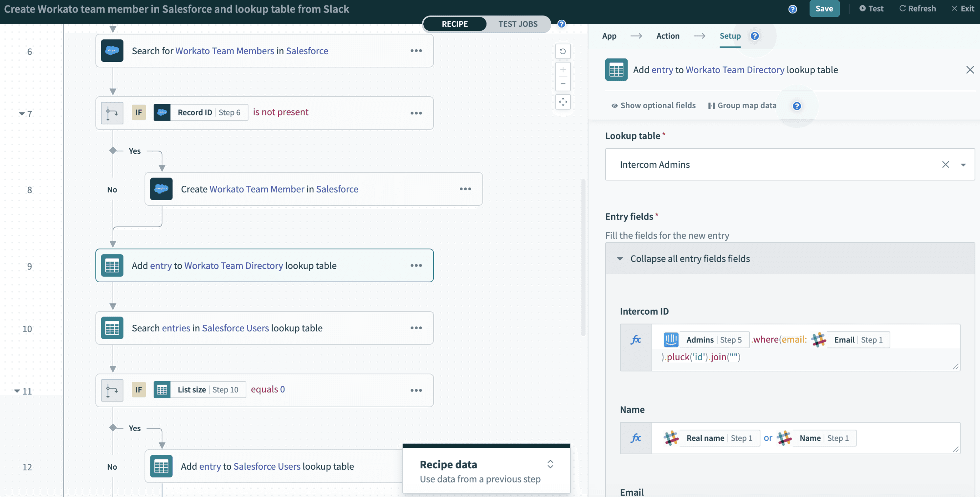The width and height of the screenshot is (980, 497).
Task: Click the Name Step 1 Slack data pill
Action: click(x=816, y=438)
